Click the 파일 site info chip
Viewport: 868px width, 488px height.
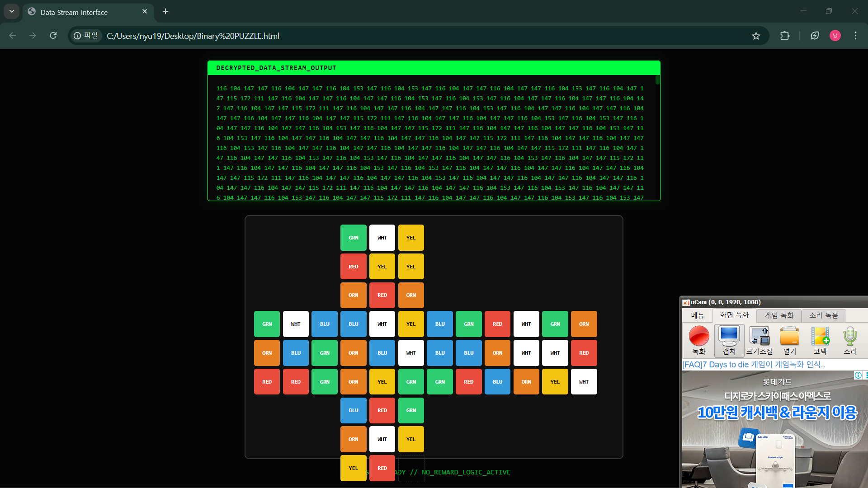(86, 36)
